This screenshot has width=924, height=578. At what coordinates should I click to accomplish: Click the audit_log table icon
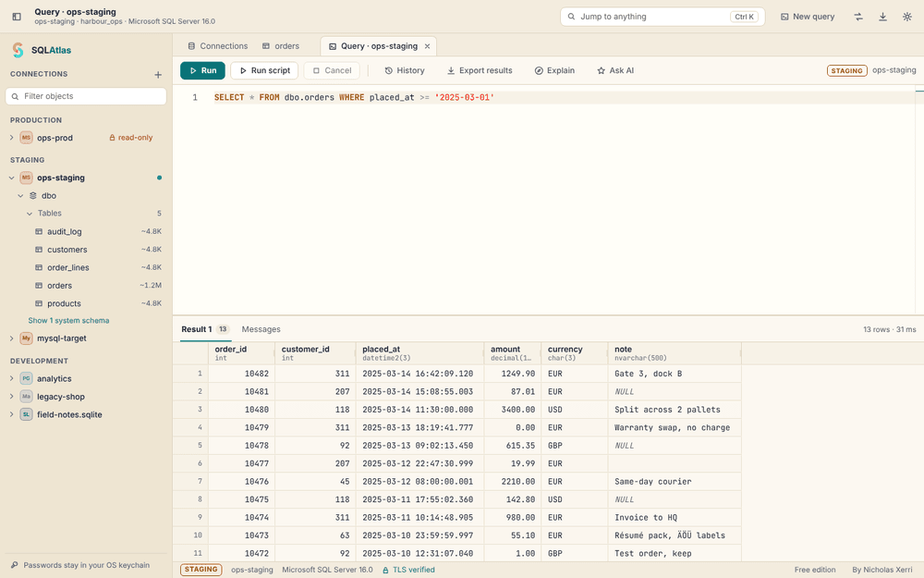point(39,231)
